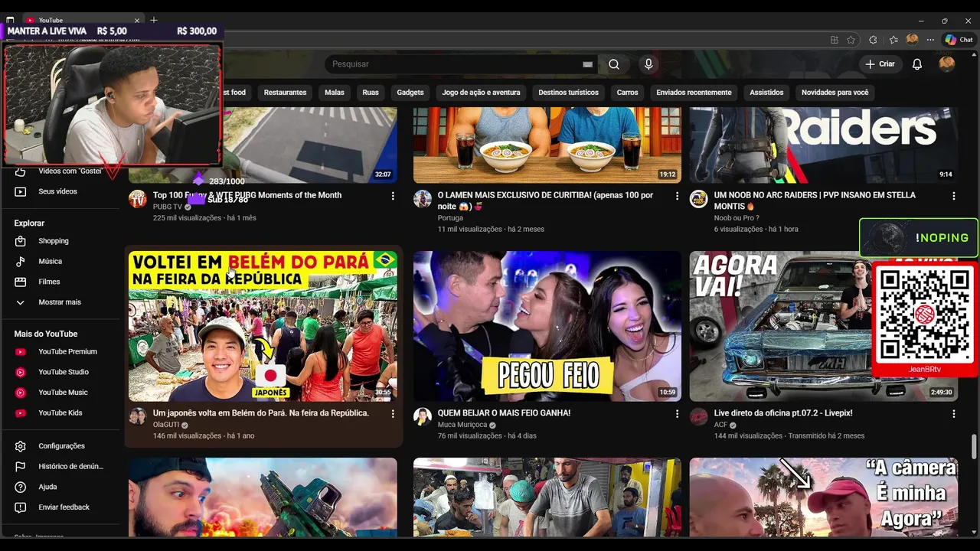
Task: Open the Muca Muriçoca channel link
Action: 462,425
